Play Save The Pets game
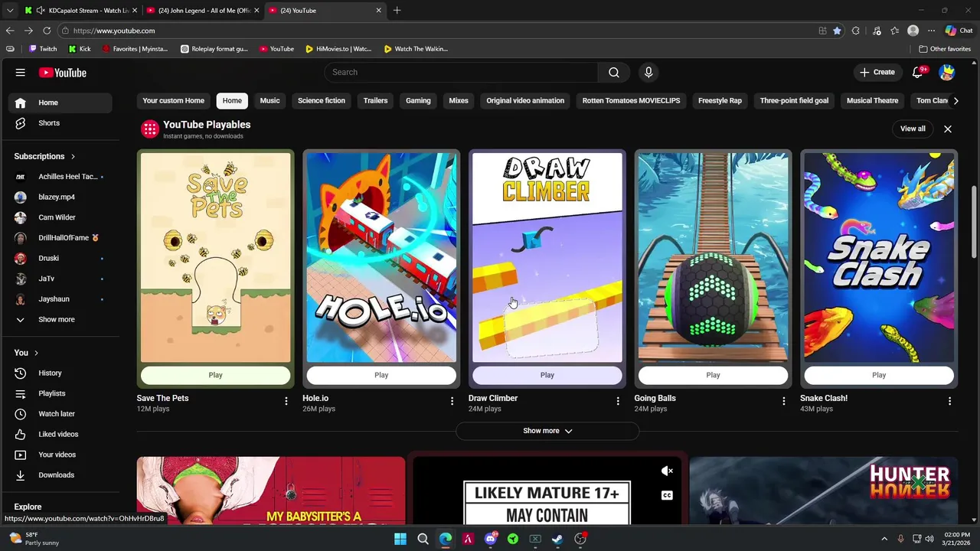Viewport: 980px width, 551px height. pyautogui.click(x=215, y=375)
